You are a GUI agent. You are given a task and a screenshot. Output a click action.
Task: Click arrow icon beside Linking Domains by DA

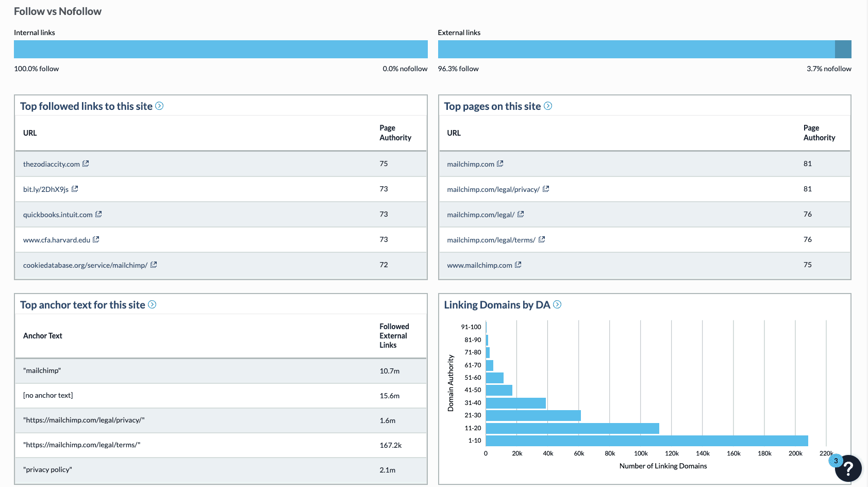click(x=557, y=304)
